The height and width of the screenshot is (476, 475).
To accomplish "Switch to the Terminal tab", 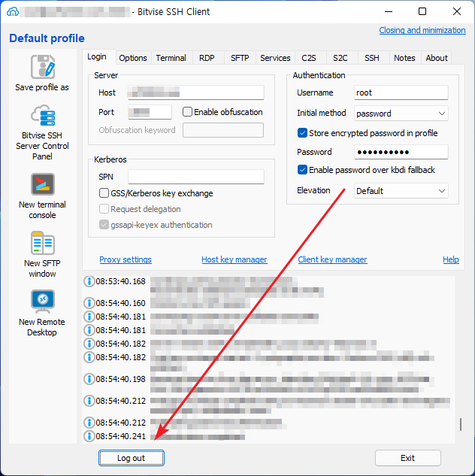I will (171, 58).
